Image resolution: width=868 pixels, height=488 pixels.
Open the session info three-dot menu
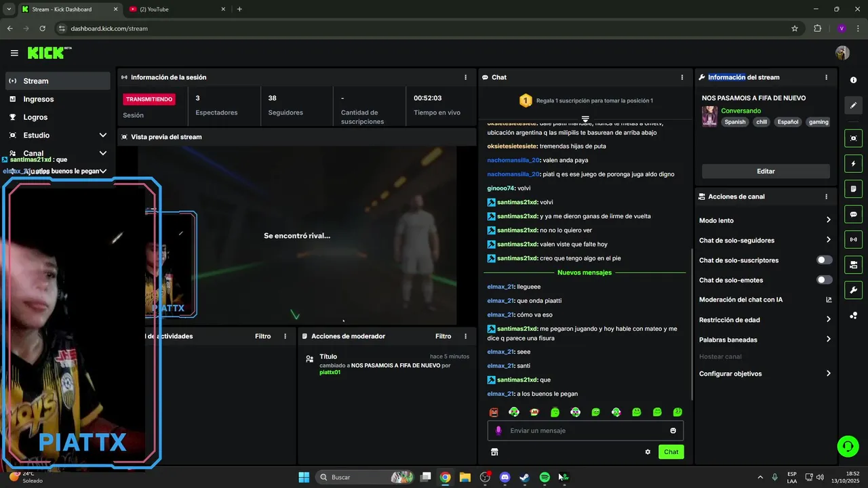click(x=465, y=77)
